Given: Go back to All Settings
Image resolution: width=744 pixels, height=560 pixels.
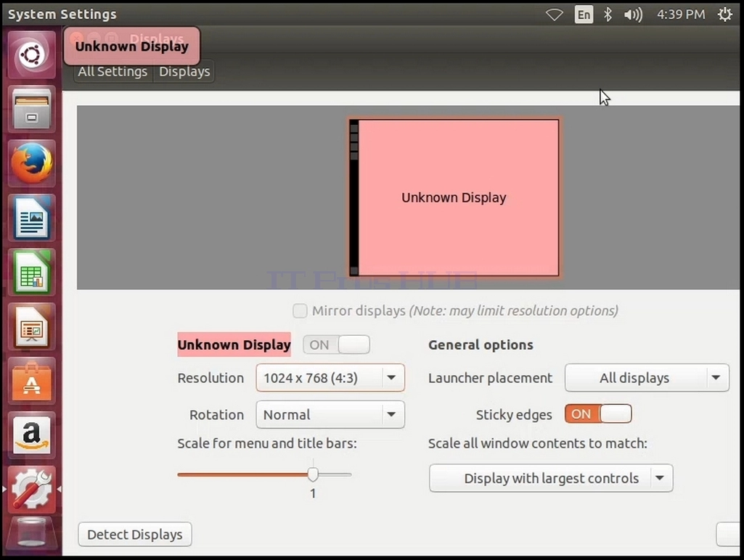Looking at the screenshot, I should coord(113,72).
